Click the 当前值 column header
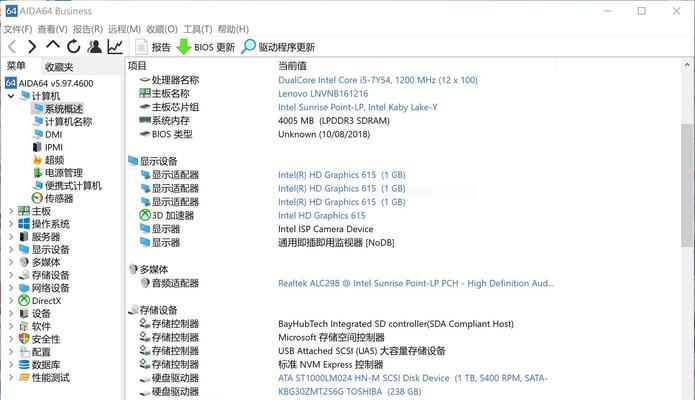 click(x=293, y=66)
